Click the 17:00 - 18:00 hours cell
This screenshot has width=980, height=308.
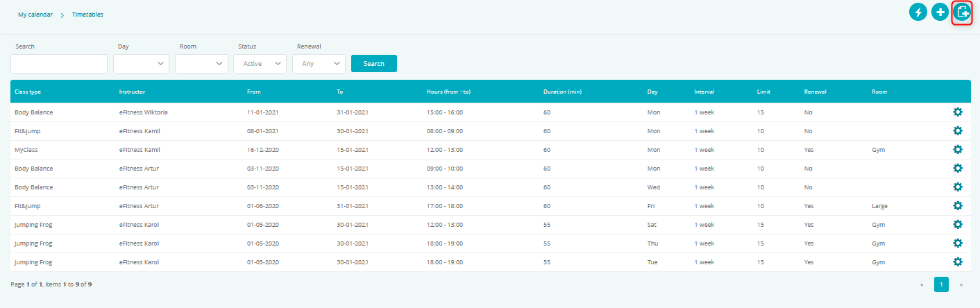(x=445, y=206)
